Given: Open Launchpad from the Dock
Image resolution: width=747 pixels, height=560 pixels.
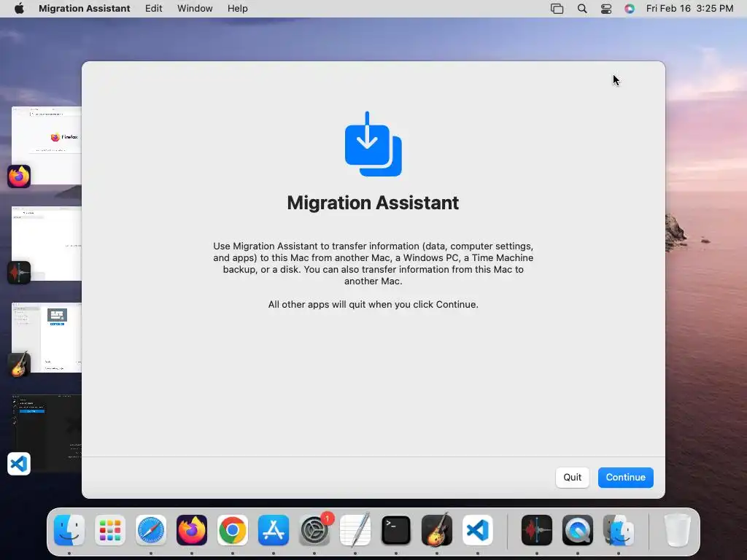Looking at the screenshot, I should 110,530.
